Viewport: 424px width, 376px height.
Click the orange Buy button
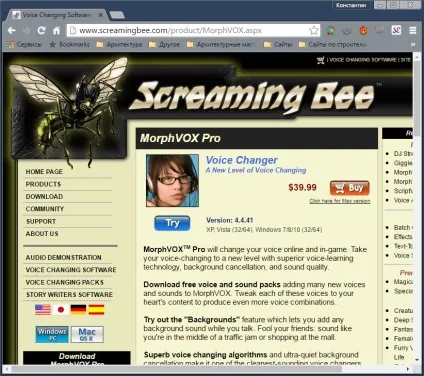point(350,188)
